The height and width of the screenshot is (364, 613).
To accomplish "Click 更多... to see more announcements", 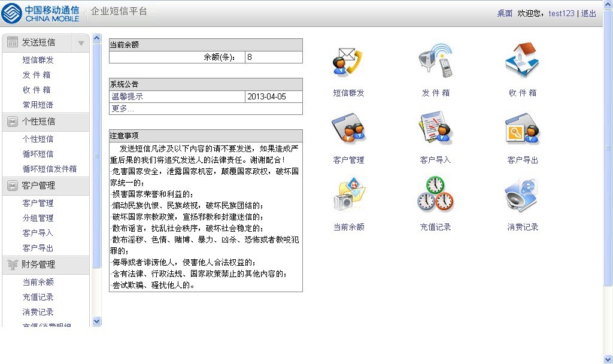I will coord(123,108).
